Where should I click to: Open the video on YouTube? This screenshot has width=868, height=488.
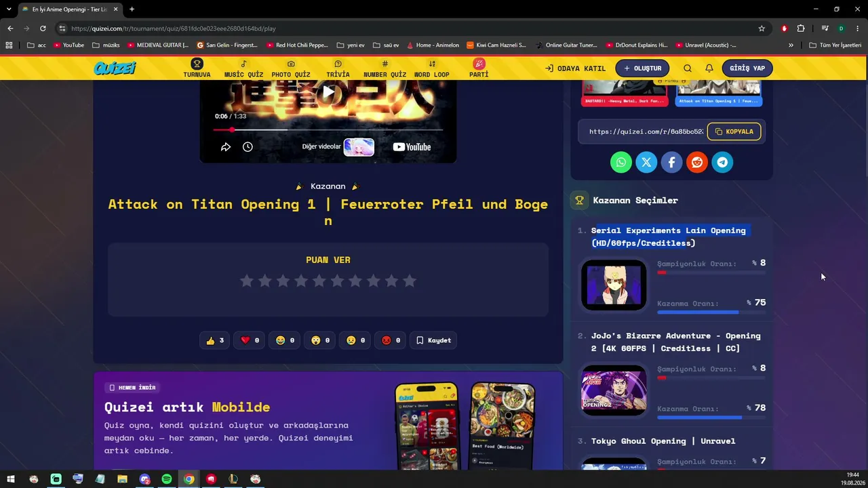[412, 147]
